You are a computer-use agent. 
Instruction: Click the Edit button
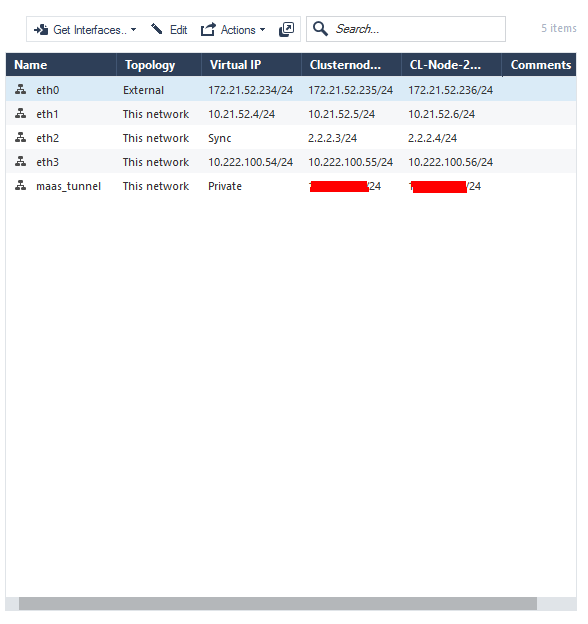pyautogui.click(x=169, y=30)
